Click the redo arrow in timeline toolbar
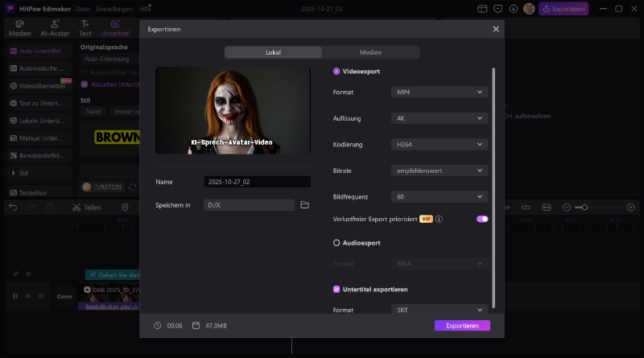The height and width of the screenshot is (358, 644). [31, 208]
